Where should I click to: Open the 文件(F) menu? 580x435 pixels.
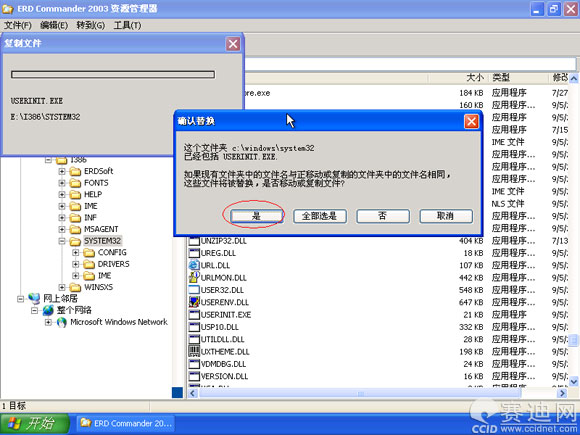point(18,25)
